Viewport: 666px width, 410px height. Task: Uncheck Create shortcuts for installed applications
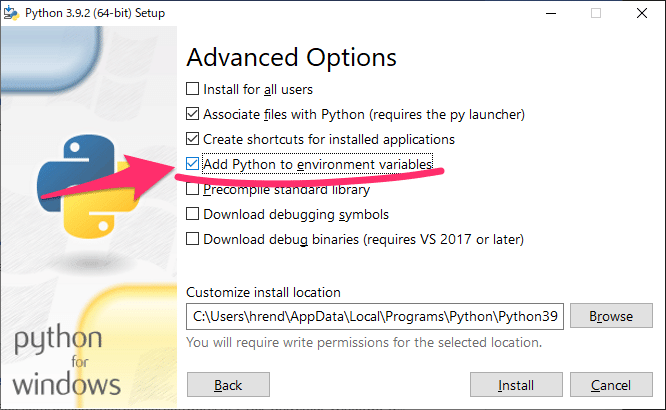(x=193, y=139)
